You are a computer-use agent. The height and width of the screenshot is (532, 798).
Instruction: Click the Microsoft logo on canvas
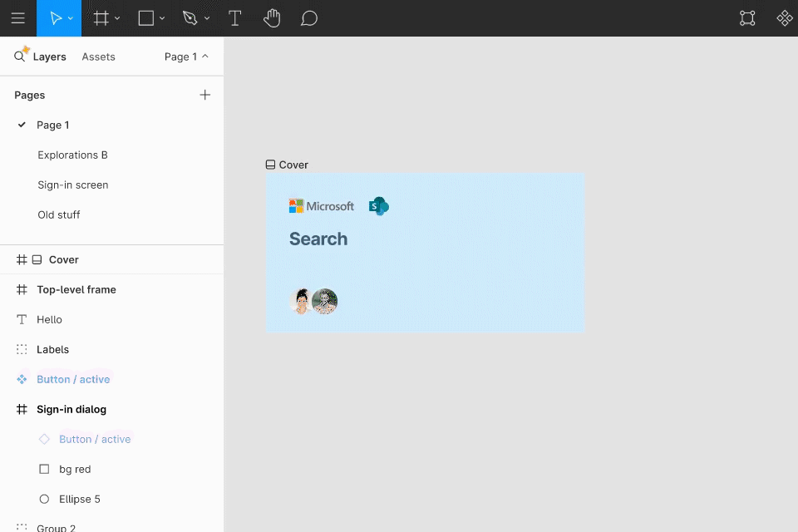[321, 206]
